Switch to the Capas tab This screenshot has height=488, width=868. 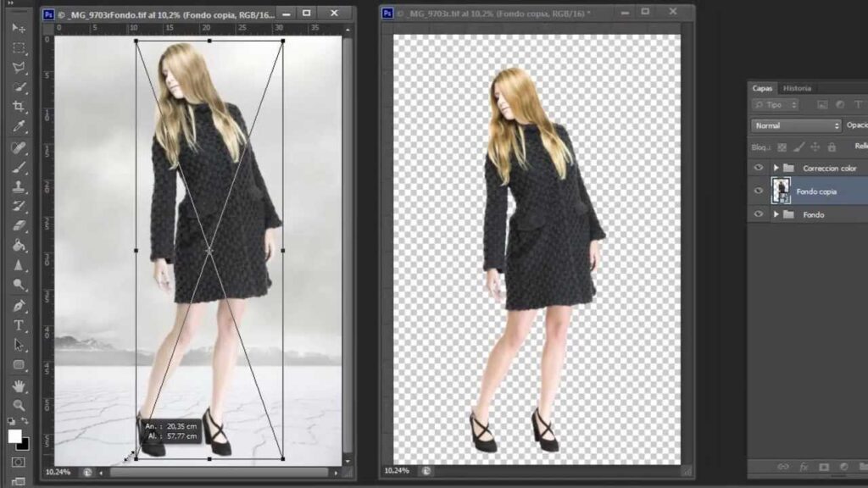[763, 88]
